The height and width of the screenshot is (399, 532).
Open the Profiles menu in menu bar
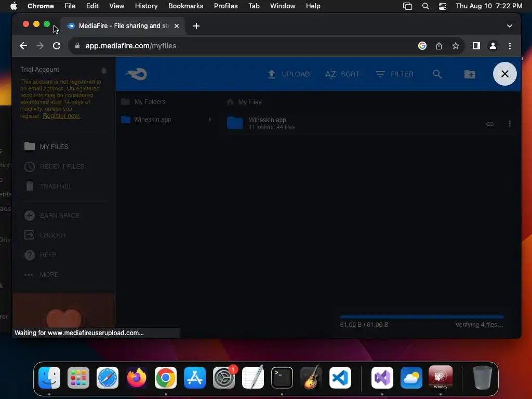(x=225, y=6)
